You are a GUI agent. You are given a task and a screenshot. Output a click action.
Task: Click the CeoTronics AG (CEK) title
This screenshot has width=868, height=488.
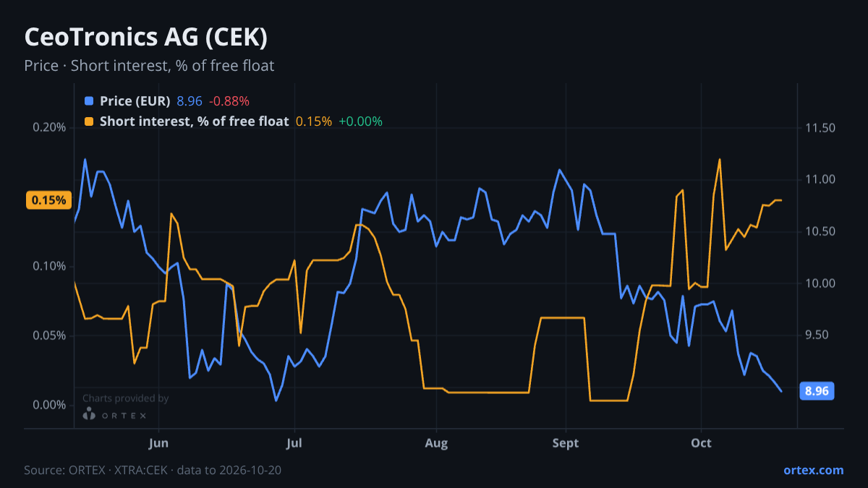coord(146,37)
